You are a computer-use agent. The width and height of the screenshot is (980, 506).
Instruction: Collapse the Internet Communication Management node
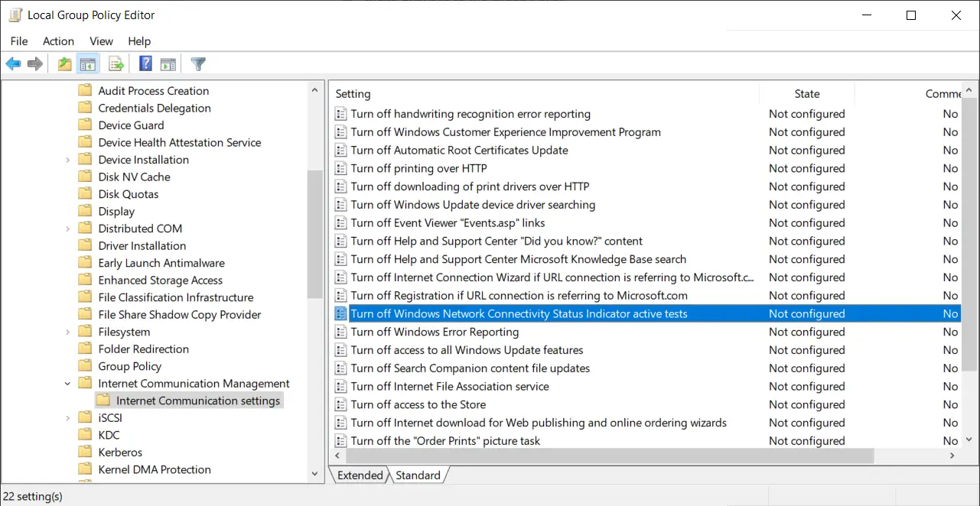tap(67, 384)
